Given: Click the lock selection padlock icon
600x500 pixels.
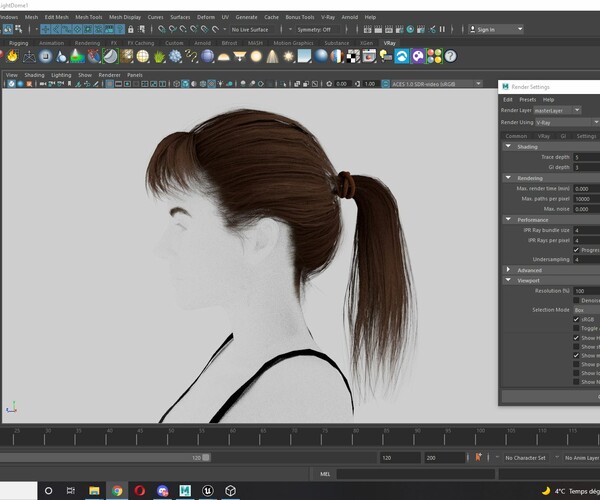Looking at the screenshot, I should [x=131, y=29].
